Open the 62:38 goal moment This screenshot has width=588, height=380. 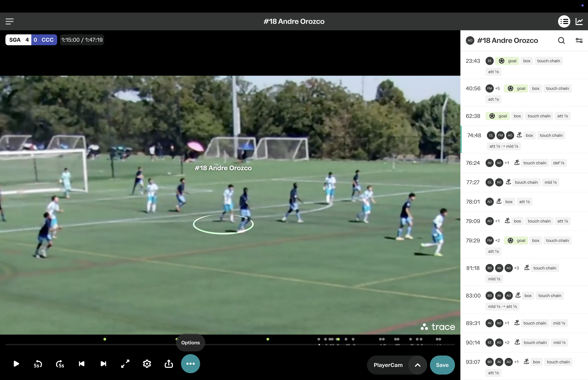pyautogui.click(x=473, y=116)
